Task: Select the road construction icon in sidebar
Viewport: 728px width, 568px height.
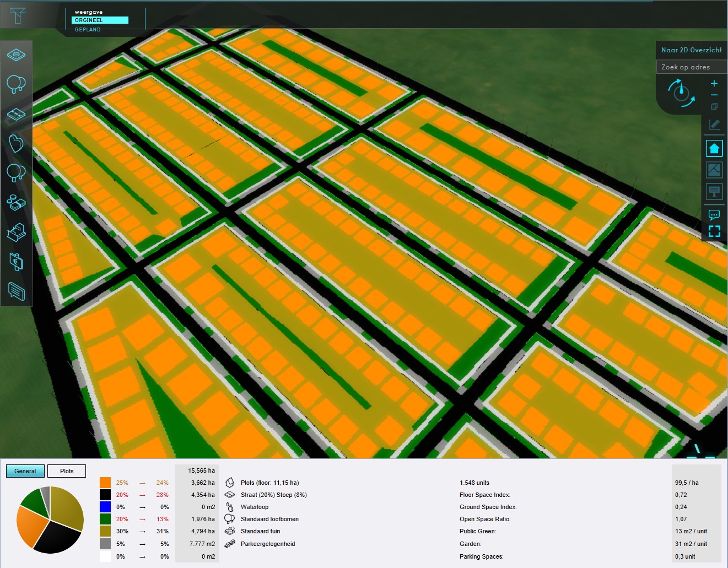Action: point(16,114)
